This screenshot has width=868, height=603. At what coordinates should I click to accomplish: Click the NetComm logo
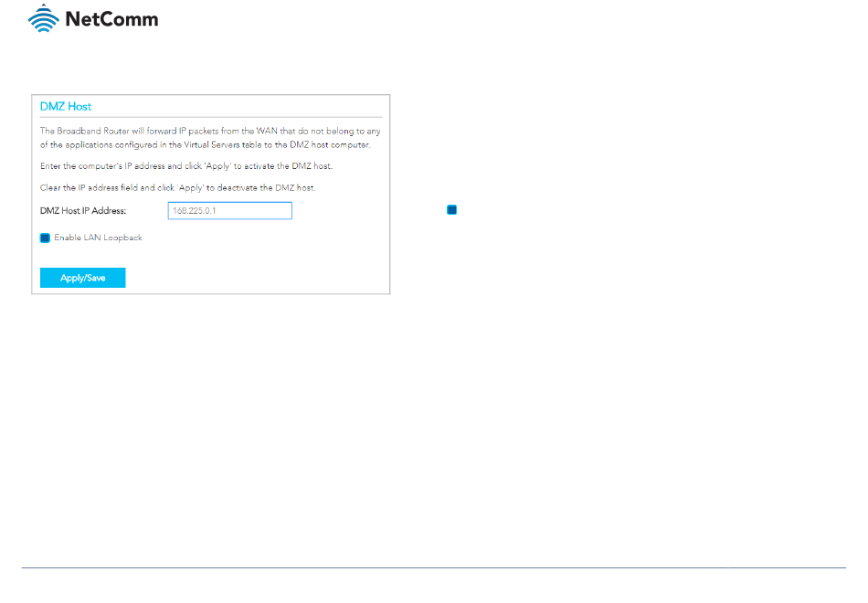(93, 18)
